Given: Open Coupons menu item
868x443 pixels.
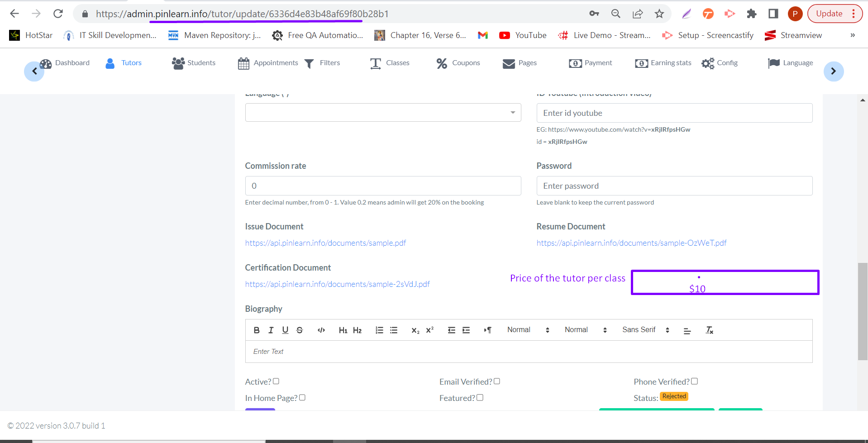Looking at the screenshot, I should pos(458,63).
